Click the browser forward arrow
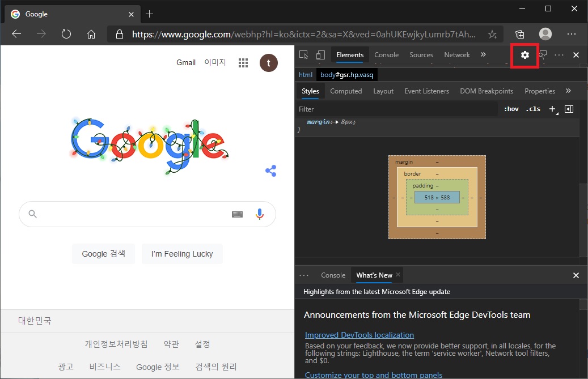 (x=41, y=34)
